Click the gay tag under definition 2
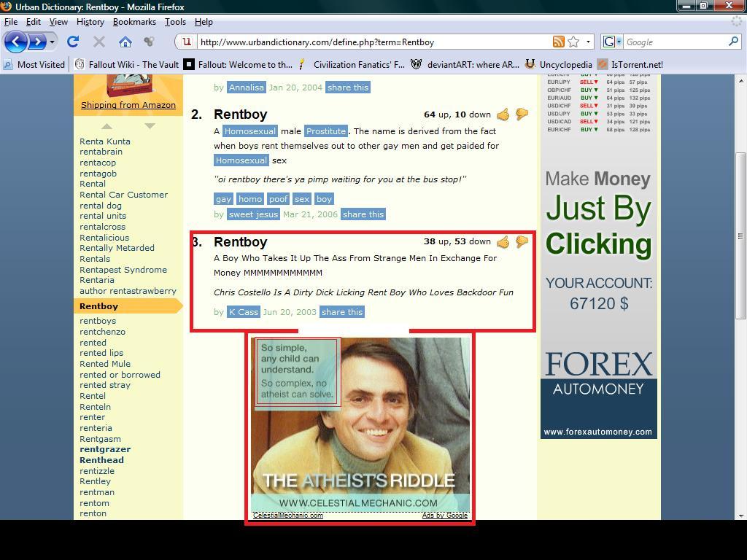Viewport: 747px width, 560px height. pyautogui.click(x=223, y=199)
